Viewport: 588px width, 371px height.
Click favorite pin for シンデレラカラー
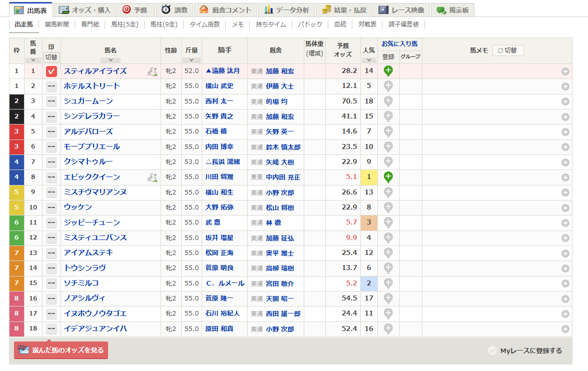(x=388, y=116)
